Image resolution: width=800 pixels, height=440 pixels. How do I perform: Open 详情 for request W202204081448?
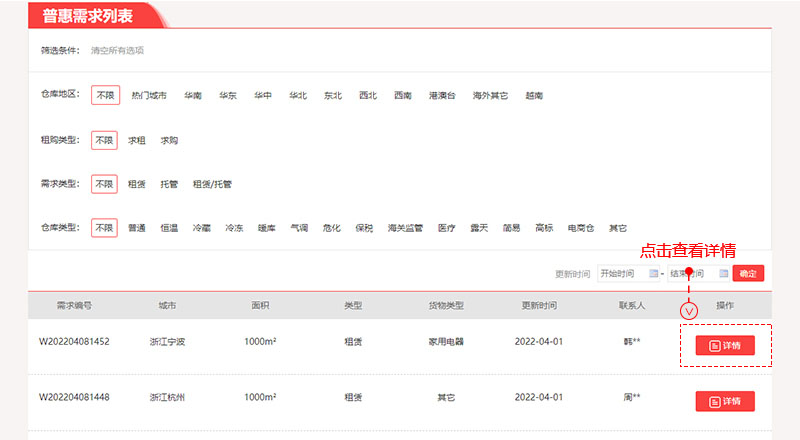(x=725, y=401)
